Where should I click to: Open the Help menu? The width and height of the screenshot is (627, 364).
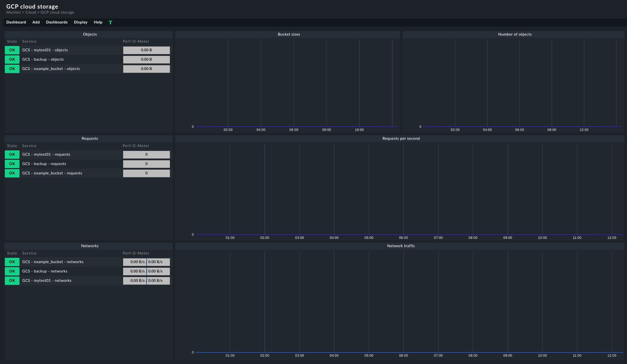click(x=98, y=22)
